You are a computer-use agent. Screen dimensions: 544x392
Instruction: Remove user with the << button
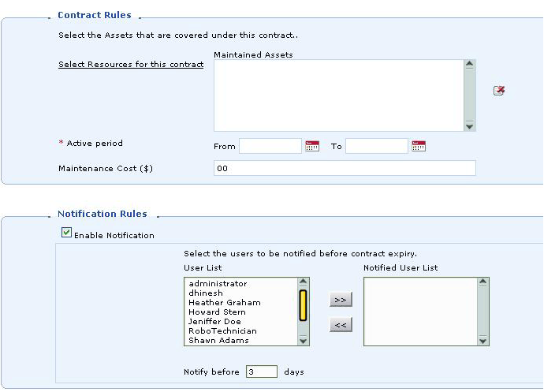[x=341, y=324]
